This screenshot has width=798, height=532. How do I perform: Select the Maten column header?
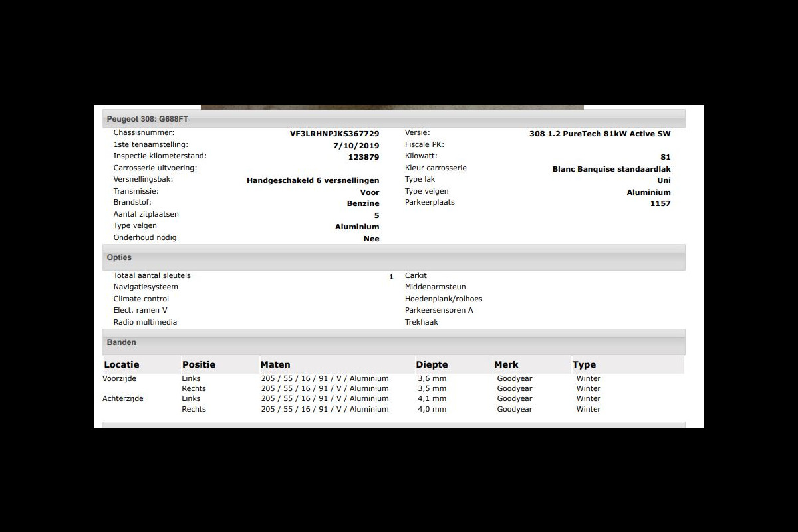tap(275, 364)
